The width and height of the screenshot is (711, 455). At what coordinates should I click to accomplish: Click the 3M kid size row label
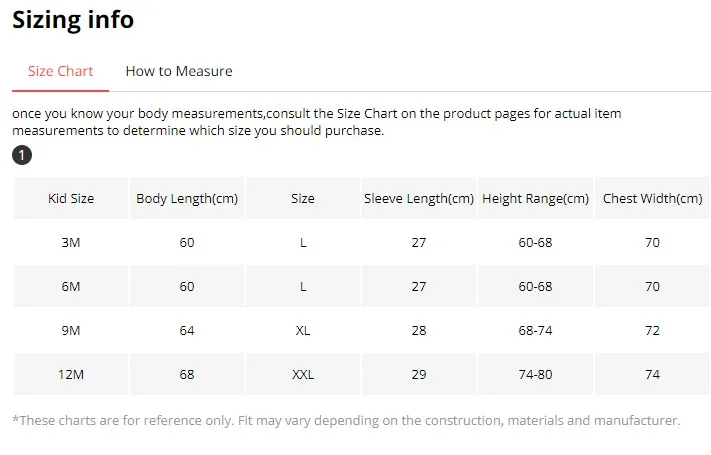pyautogui.click(x=71, y=243)
